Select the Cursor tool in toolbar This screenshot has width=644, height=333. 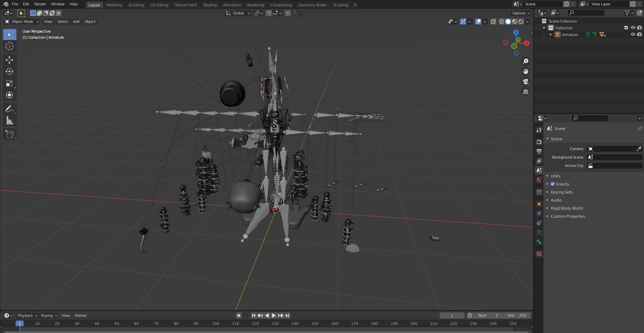coord(9,46)
